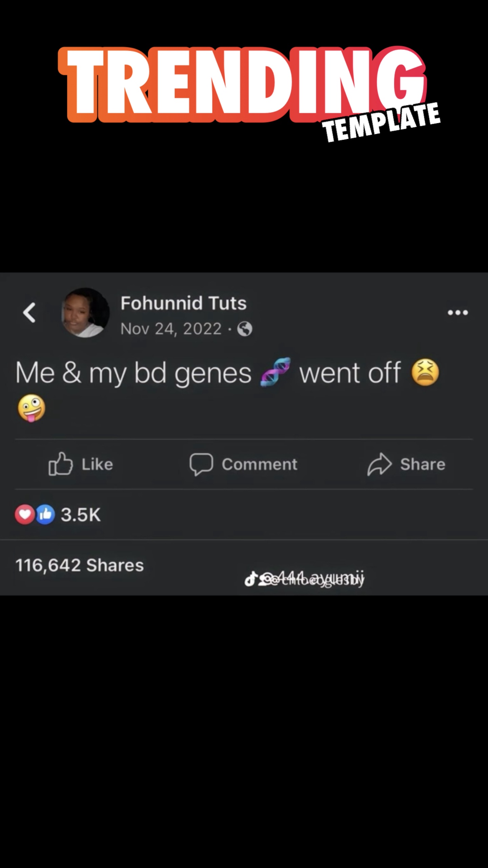488x868 pixels.
Task: Open Fohunnid Tuts profile picture
Action: tap(85, 313)
